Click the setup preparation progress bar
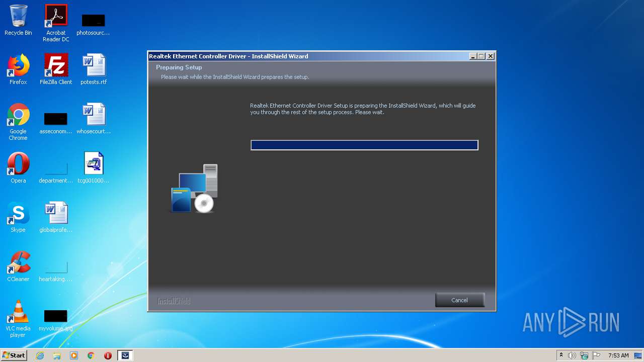The height and width of the screenshot is (362, 644). 364,145
